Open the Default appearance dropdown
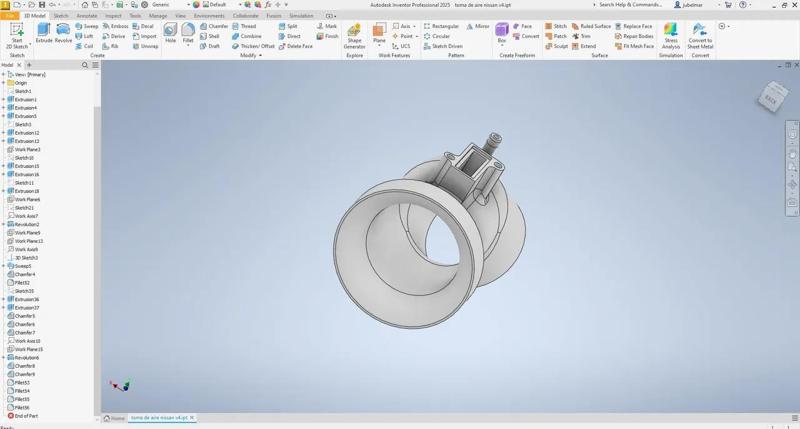 click(240, 5)
